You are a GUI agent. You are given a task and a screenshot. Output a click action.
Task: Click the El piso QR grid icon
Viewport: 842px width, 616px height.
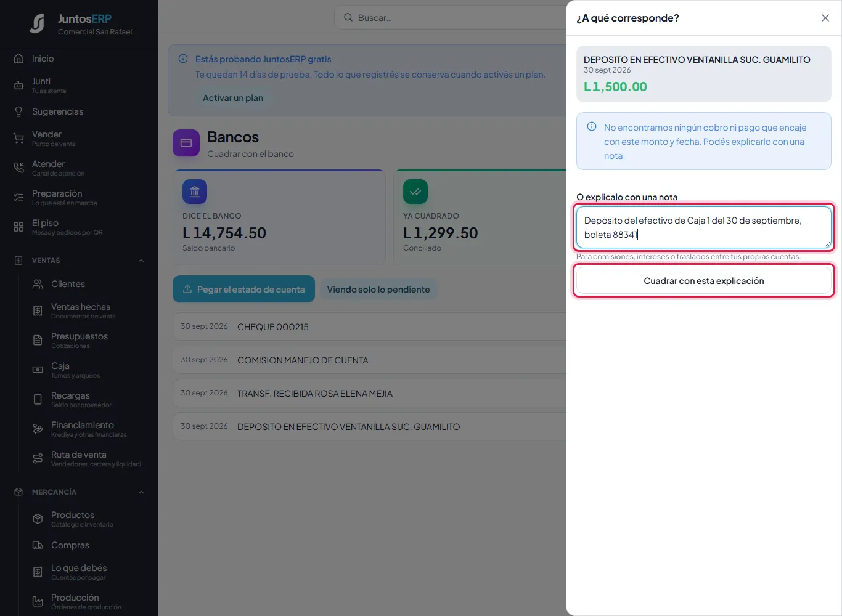pos(18,227)
